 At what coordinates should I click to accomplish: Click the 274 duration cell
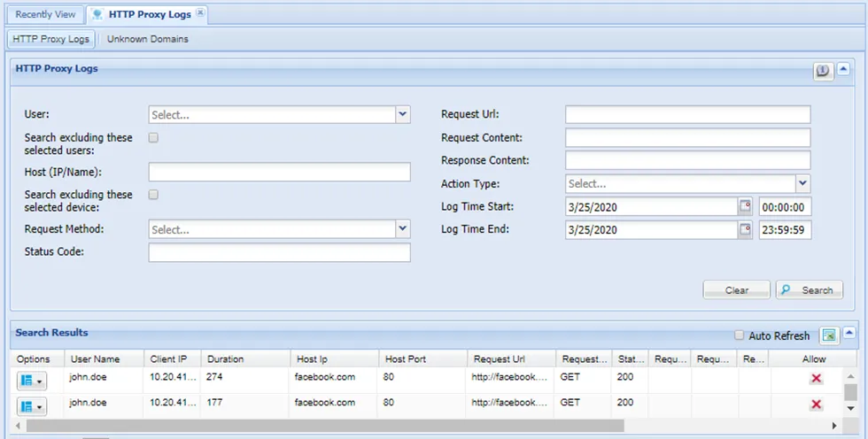pyautogui.click(x=214, y=377)
